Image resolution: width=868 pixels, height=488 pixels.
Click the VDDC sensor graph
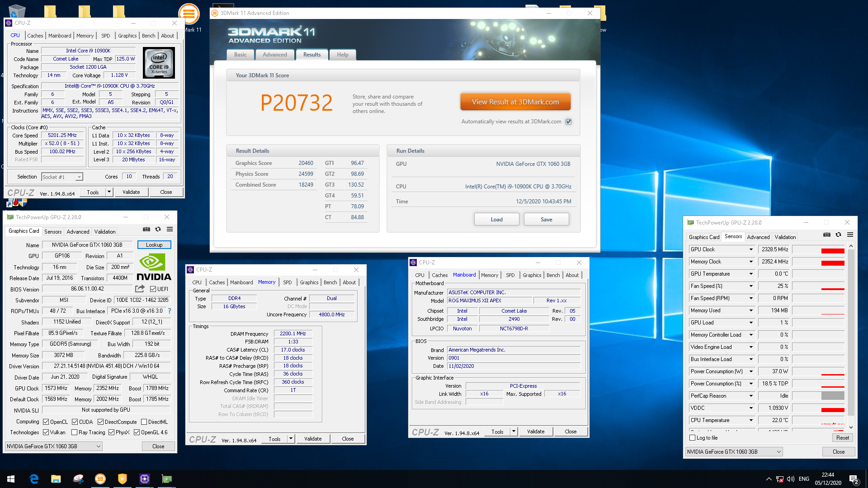pos(818,408)
